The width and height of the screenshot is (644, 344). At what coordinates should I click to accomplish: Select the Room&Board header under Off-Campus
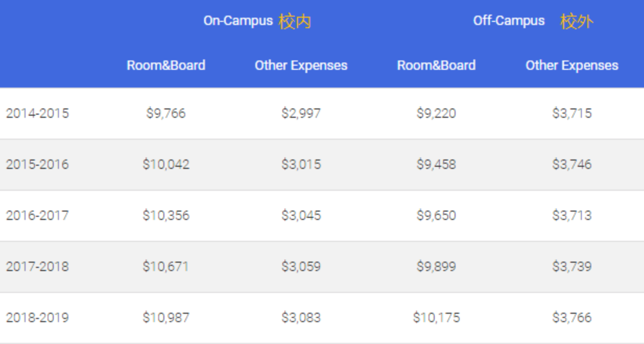(436, 66)
